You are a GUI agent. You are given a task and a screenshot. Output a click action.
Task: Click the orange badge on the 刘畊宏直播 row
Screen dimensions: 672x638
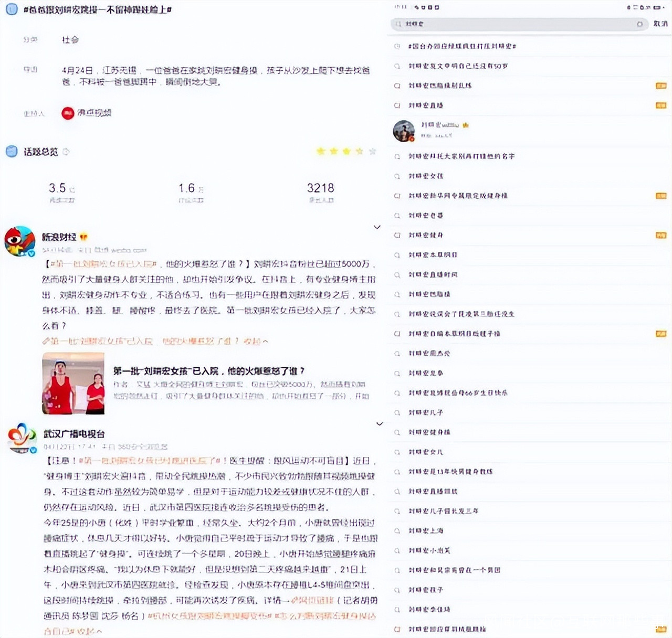coord(661,105)
